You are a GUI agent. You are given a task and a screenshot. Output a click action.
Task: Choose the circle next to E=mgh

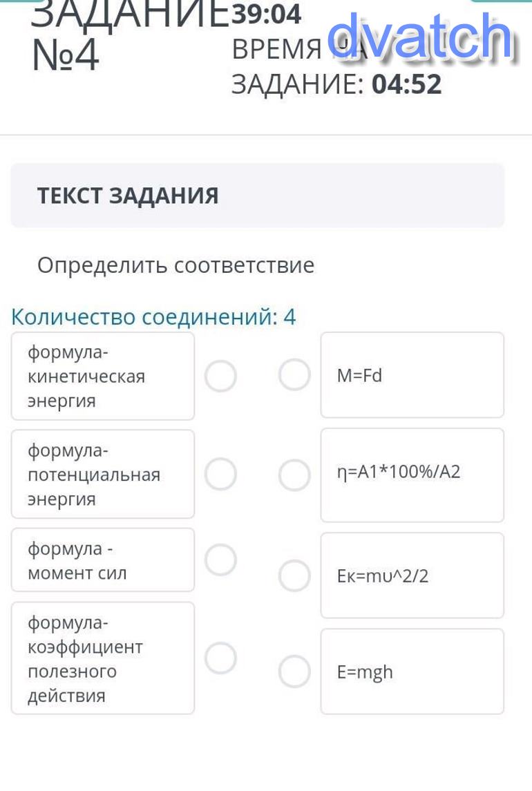pyautogui.click(x=294, y=671)
